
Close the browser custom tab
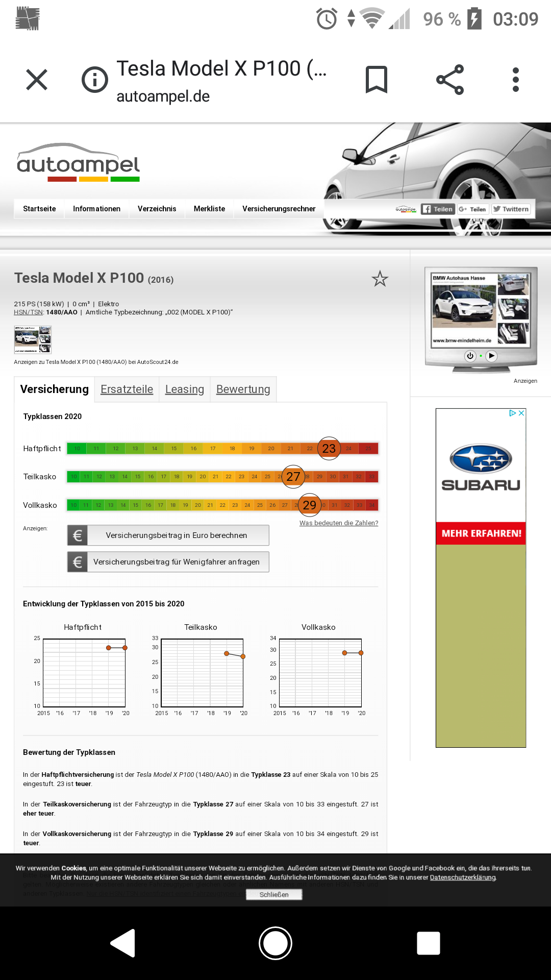point(37,80)
